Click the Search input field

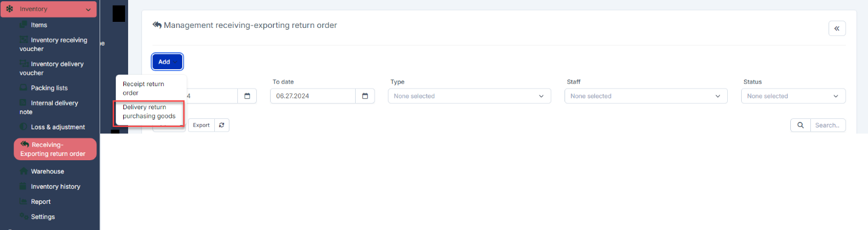coord(828,125)
